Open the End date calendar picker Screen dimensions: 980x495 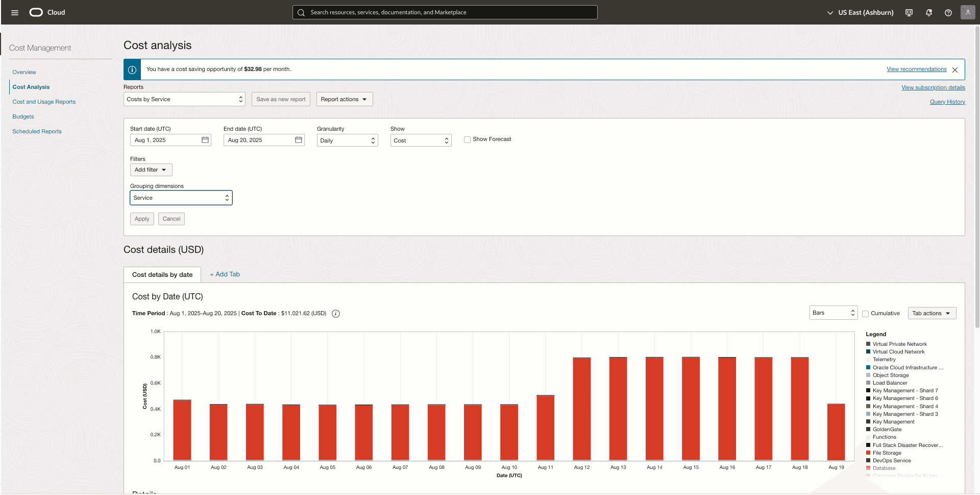point(298,139)
